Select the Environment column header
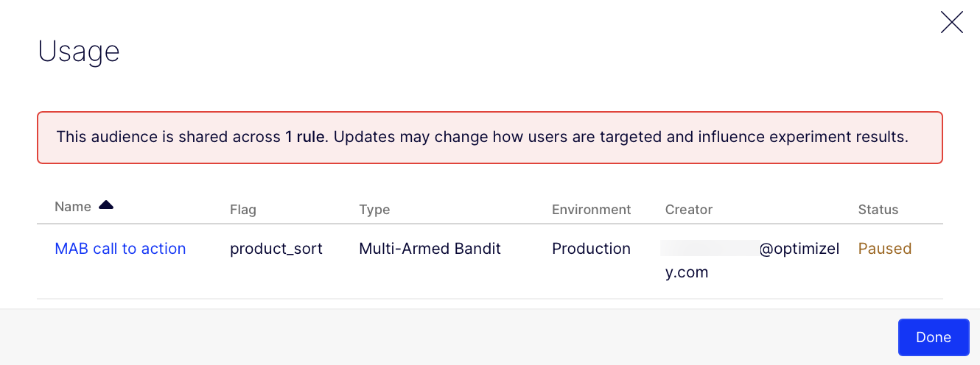The width and height of the screenshot is (980, 365). [x=591, y=210]
